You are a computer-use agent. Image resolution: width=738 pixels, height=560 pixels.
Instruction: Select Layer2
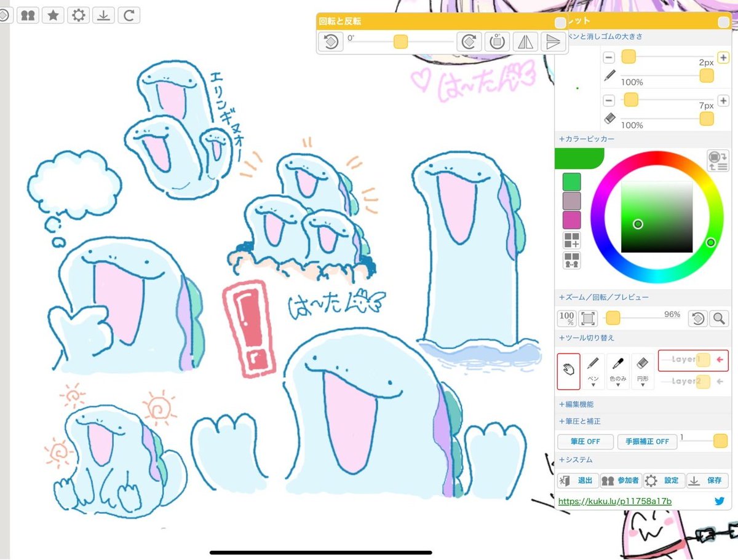pos(693,382)
